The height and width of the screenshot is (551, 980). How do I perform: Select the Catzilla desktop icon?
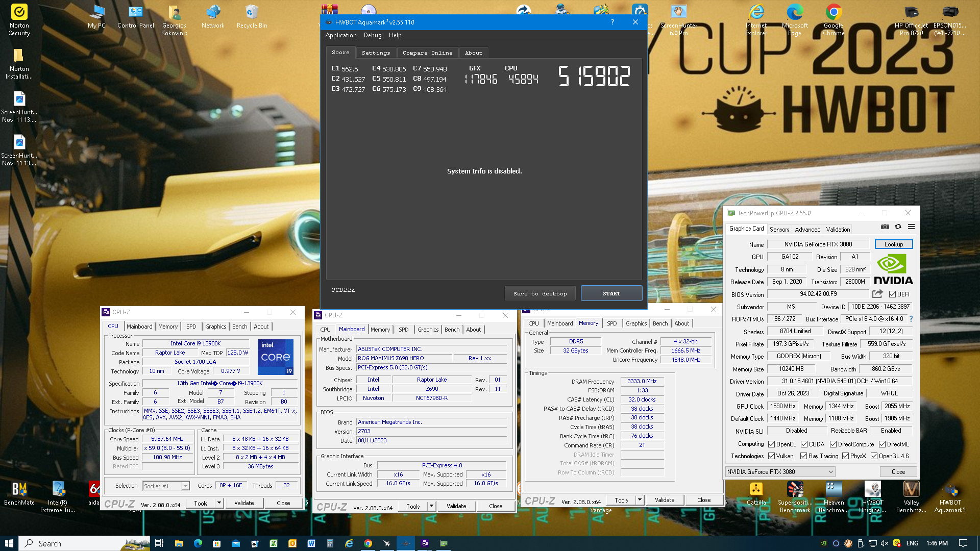(x=756, y=493)
